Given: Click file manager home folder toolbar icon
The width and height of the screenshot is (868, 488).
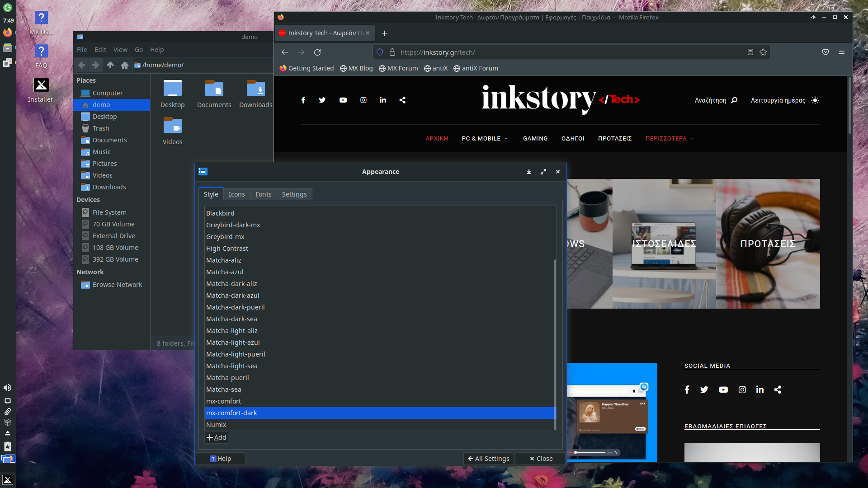Looking at the screenshot, I should click(x=125, y=65).
